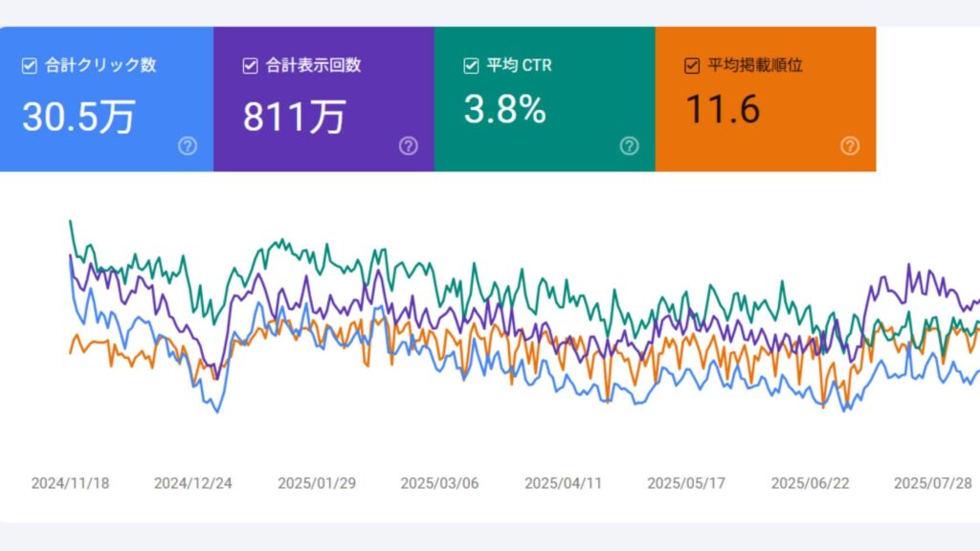980x551 pixels.
Task: Uncheck the 合計クリック数 checkbox
Action: (29, 64)
